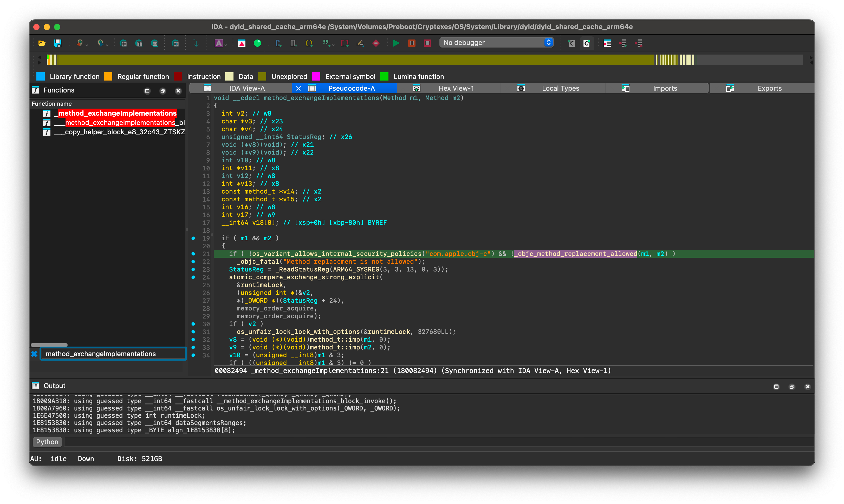
Task: Switch to the Hex View-1 tab
Action: coord(456,88)
